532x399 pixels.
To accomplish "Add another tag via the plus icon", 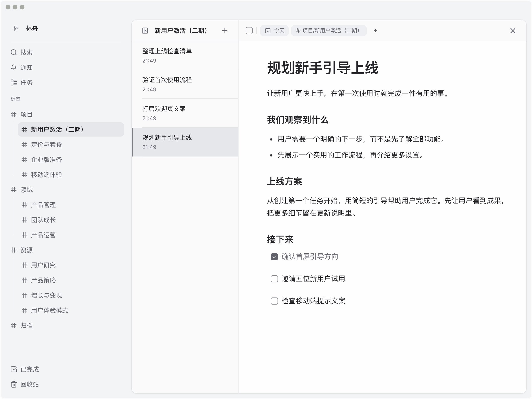I will (x=376, y=31).
